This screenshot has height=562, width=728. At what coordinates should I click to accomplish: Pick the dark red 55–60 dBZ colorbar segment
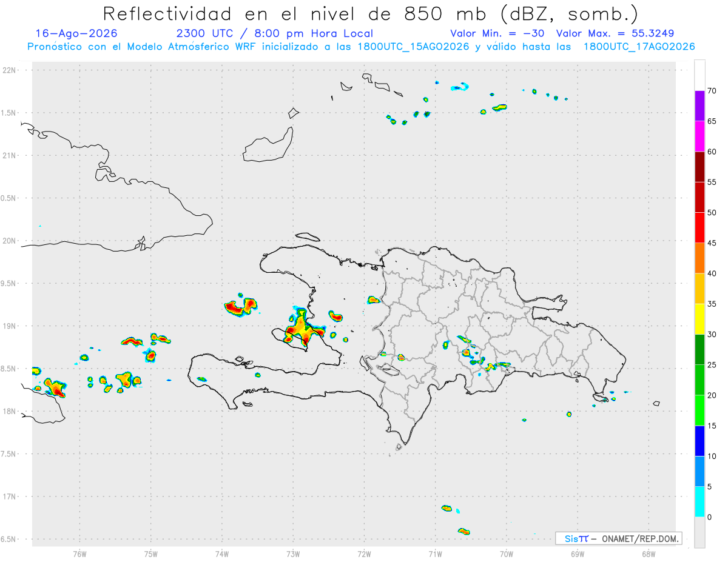click(x=699, y=167)
